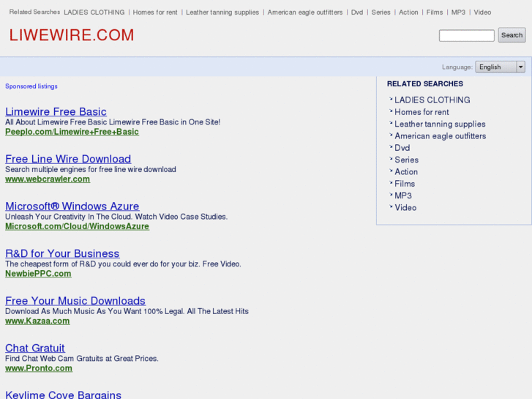Click the arrow bullet beside sidebar Series

pos(391,159)
